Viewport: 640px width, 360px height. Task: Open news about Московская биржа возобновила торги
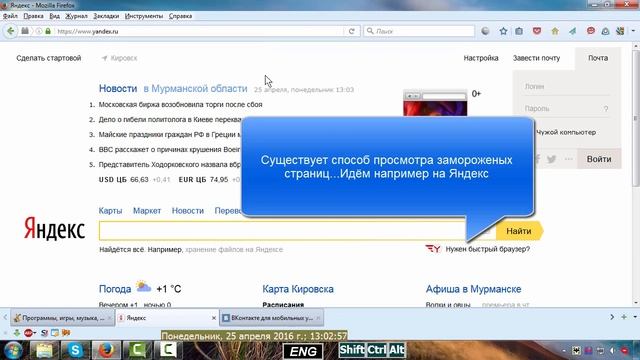tap(180, 104)
